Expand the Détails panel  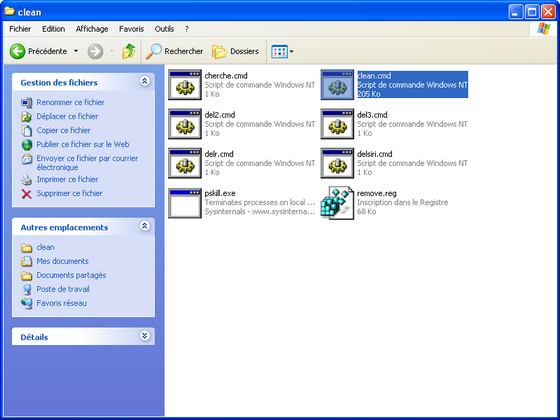[144, 336]
